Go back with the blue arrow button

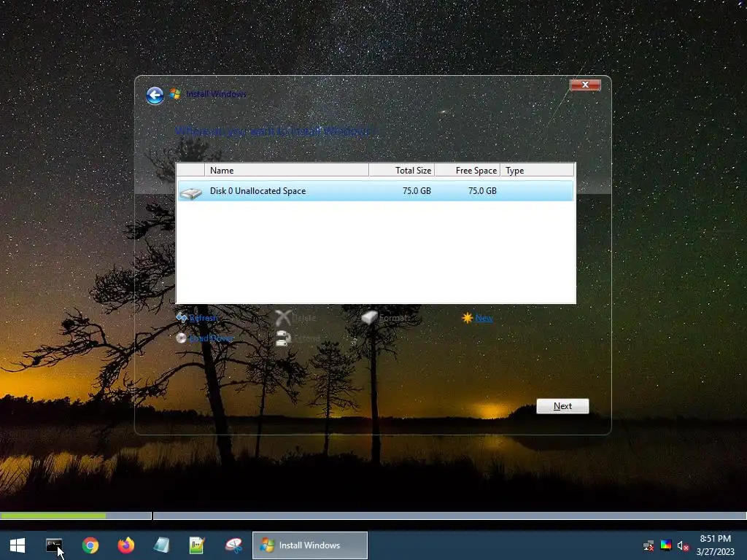pos(155,96)
